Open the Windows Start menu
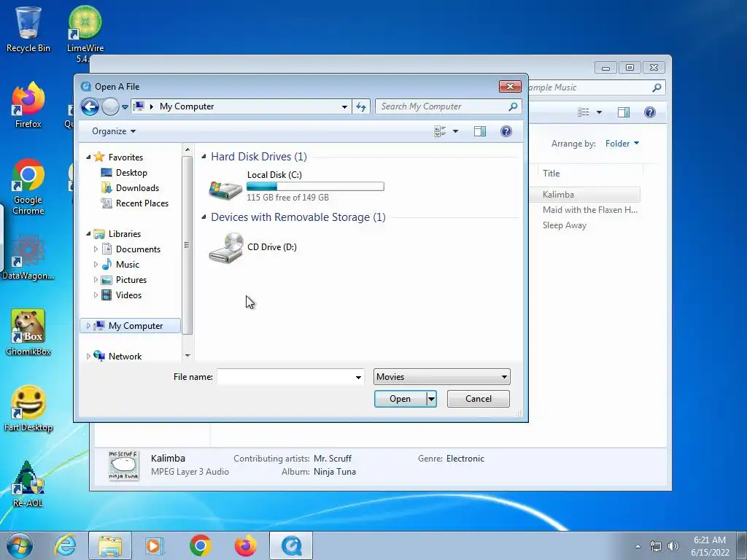The width and height of the screenshot is (747, 560). [x=20, y=545]
